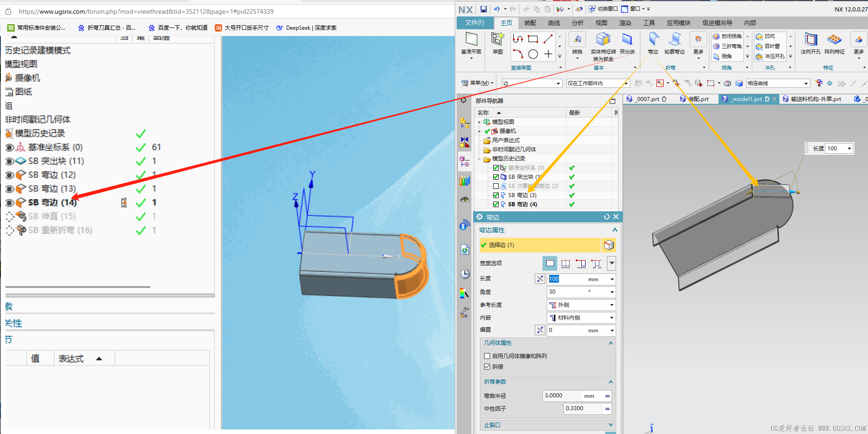This screenshot has width=868, height=434.
Task: Open the 草图 sketch tool
Action: click(497, 42)
